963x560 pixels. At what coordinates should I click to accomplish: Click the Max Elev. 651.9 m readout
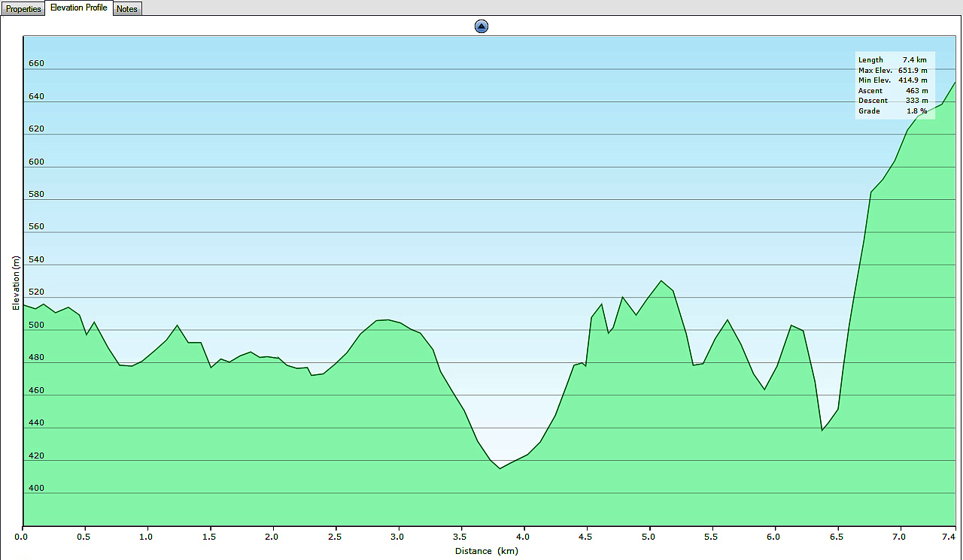click(893, 70)
